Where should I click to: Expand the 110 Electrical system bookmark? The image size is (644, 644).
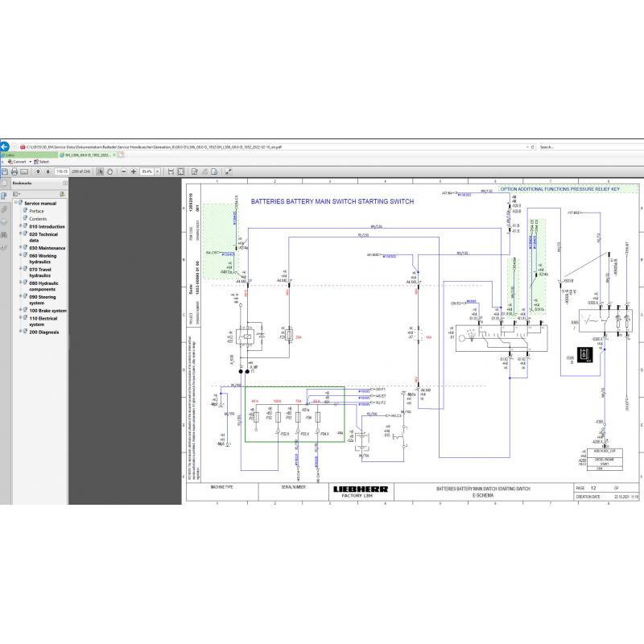click(x=20, y=317)
